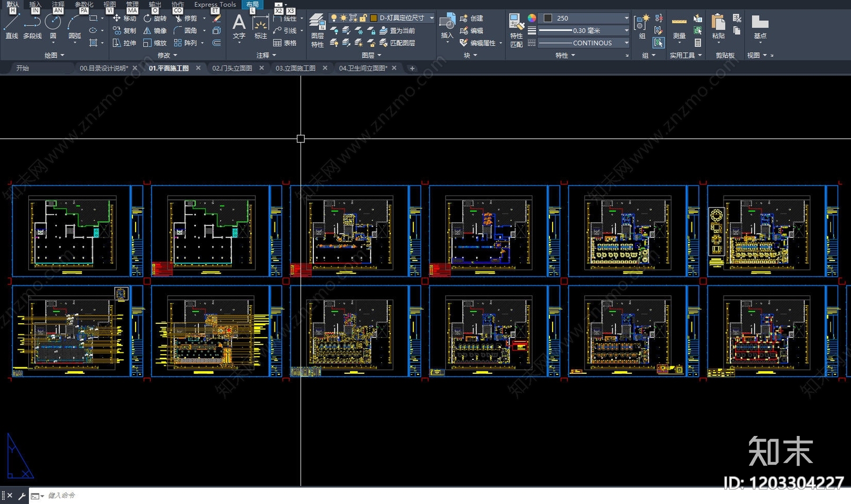This screenshot has width=851, height=504.
Task: Activate the Rotate (旋转) command
Action: 155,18
